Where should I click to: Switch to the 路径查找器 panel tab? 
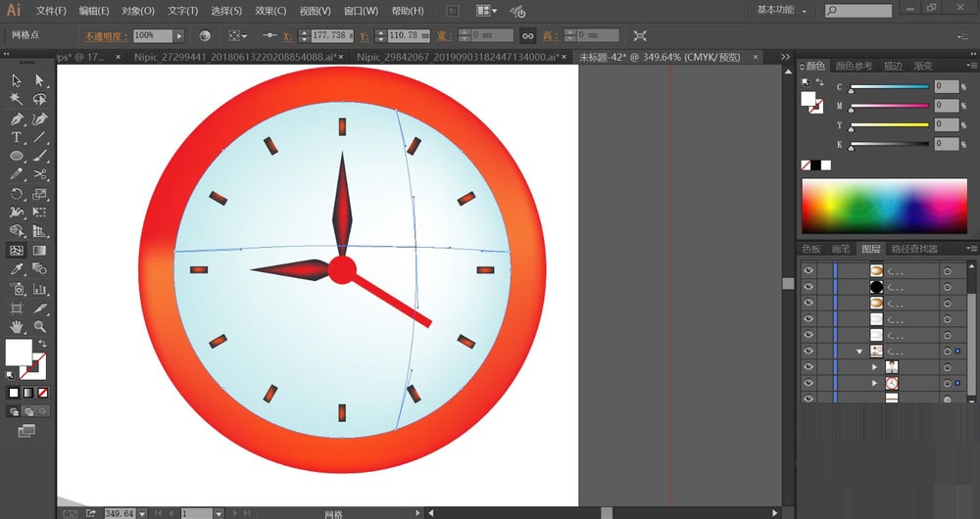pos(914,249)
